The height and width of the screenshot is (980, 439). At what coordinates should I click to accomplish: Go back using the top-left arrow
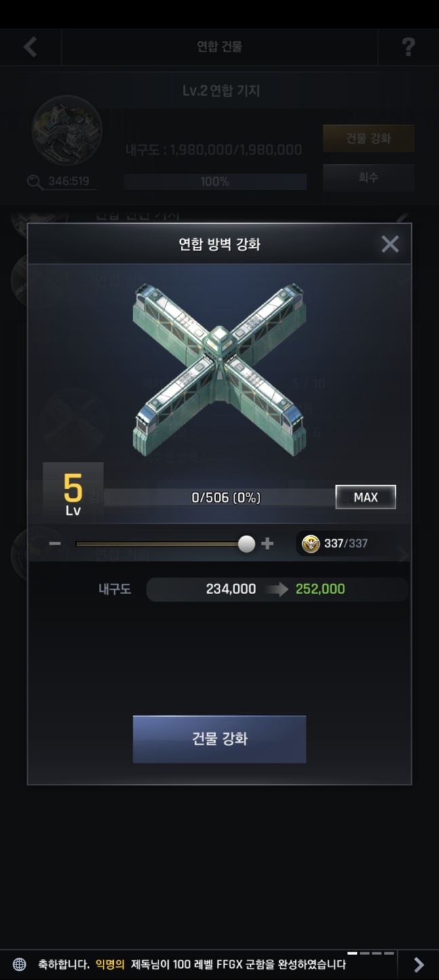click(x=30, y=47)
